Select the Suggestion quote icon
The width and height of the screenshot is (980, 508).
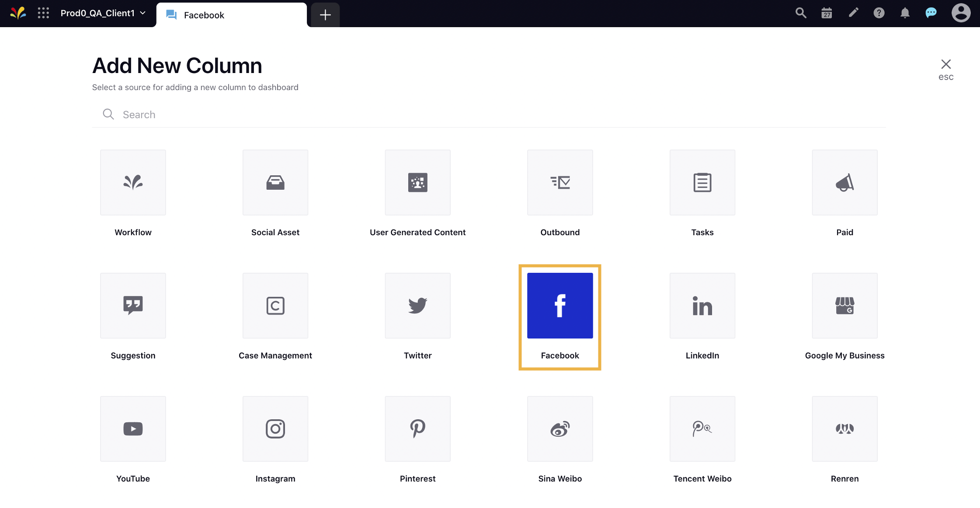(x=133, y=306)
